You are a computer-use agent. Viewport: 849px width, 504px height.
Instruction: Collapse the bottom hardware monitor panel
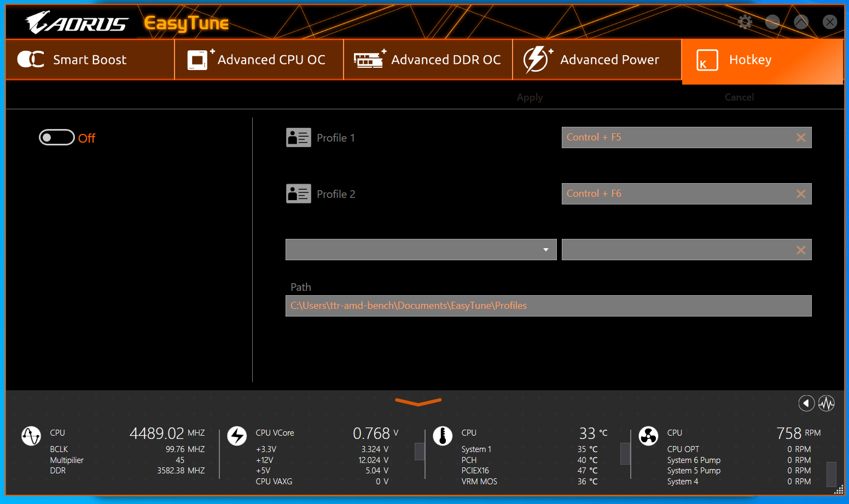pos(418,402)
